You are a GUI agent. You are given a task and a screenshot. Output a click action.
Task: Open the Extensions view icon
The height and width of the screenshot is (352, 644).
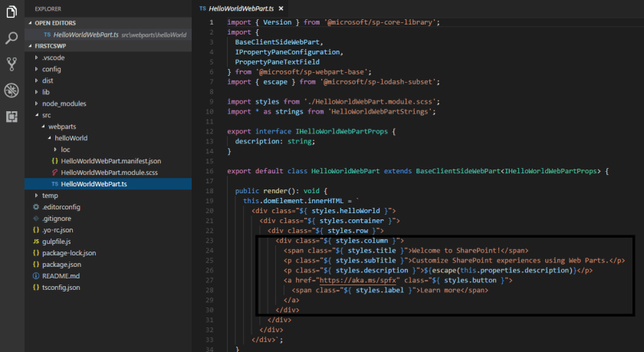11,117
